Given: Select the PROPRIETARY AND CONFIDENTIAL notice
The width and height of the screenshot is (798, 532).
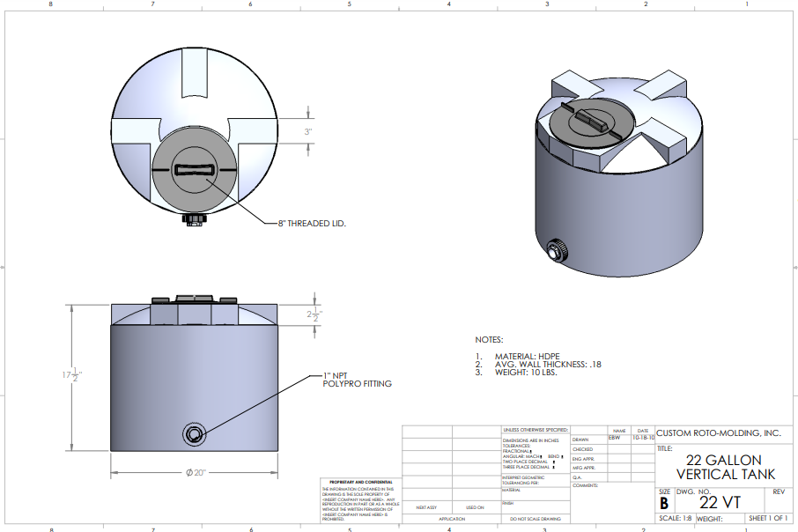Looking at the screenshot, I should point(359,483).
